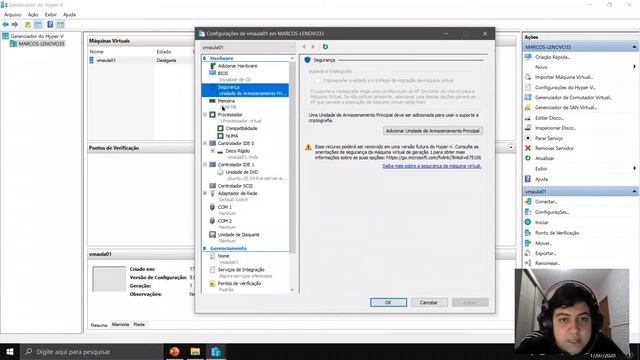
Task: Open File Explorer from the taskbar
Action: 195,351
